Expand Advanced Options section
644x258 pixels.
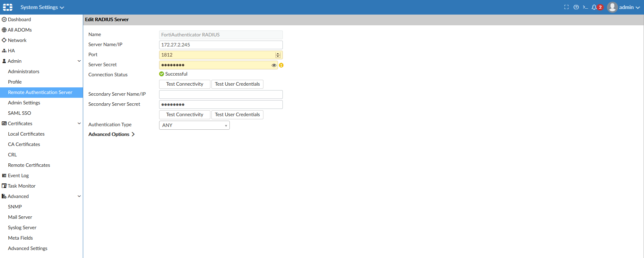(112, 135)
